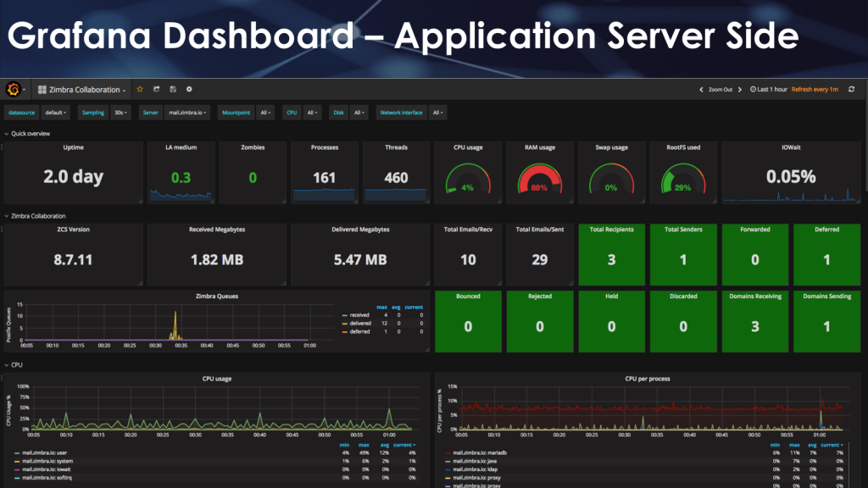Open the Zimbra Queues panel title
868x488 pixels.
217,296
